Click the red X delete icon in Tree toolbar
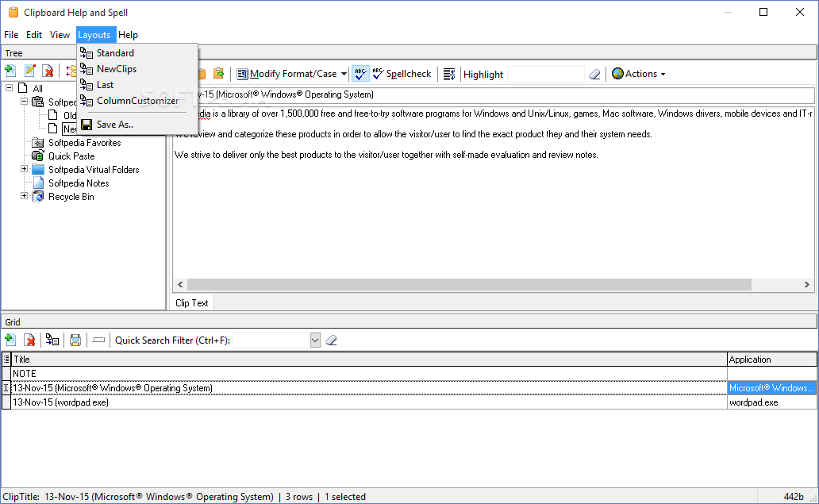 coord(48,71)
